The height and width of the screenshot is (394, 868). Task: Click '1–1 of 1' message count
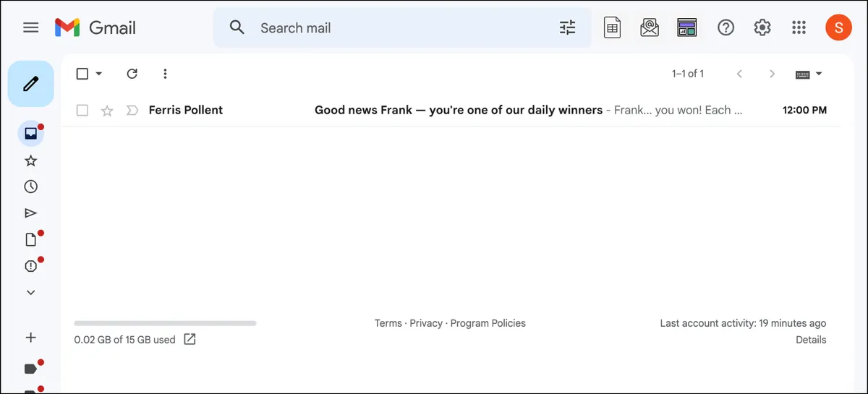[x=688, y=74]
